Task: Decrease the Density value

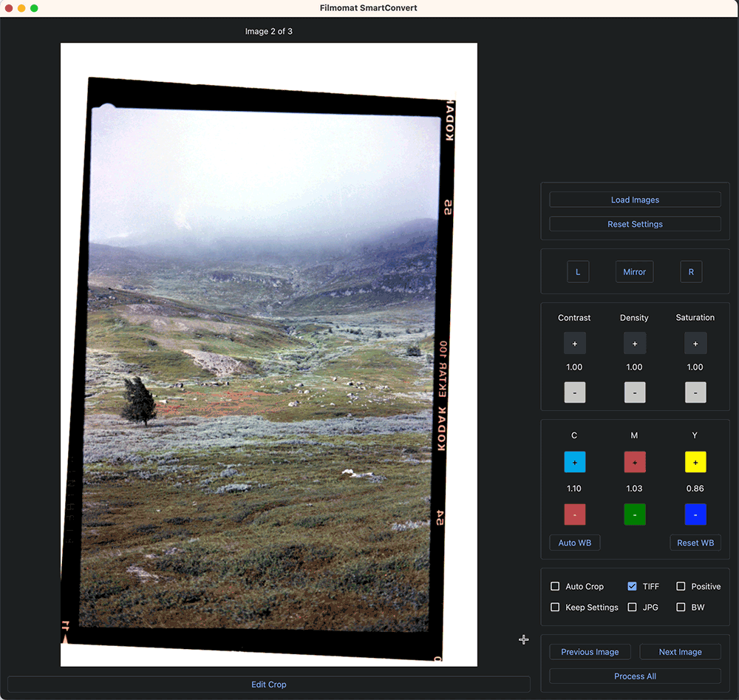Action: pos(634,393)
